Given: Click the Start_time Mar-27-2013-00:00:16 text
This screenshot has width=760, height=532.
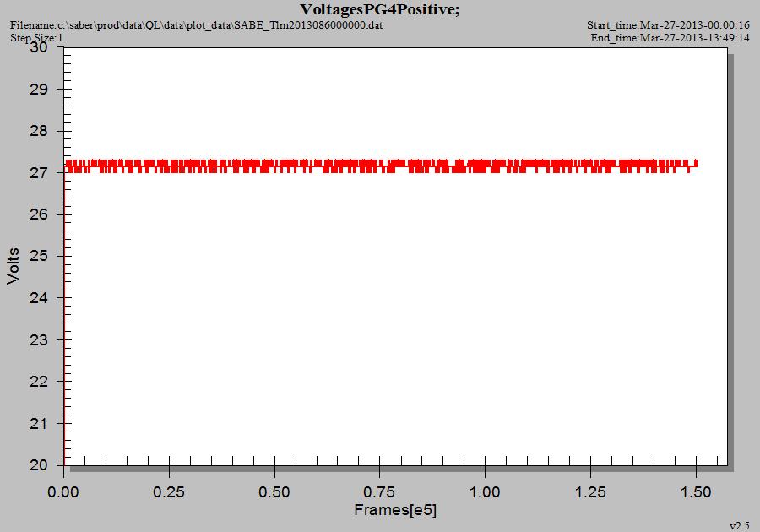Looking at the screenshot, I should [668, 24].
